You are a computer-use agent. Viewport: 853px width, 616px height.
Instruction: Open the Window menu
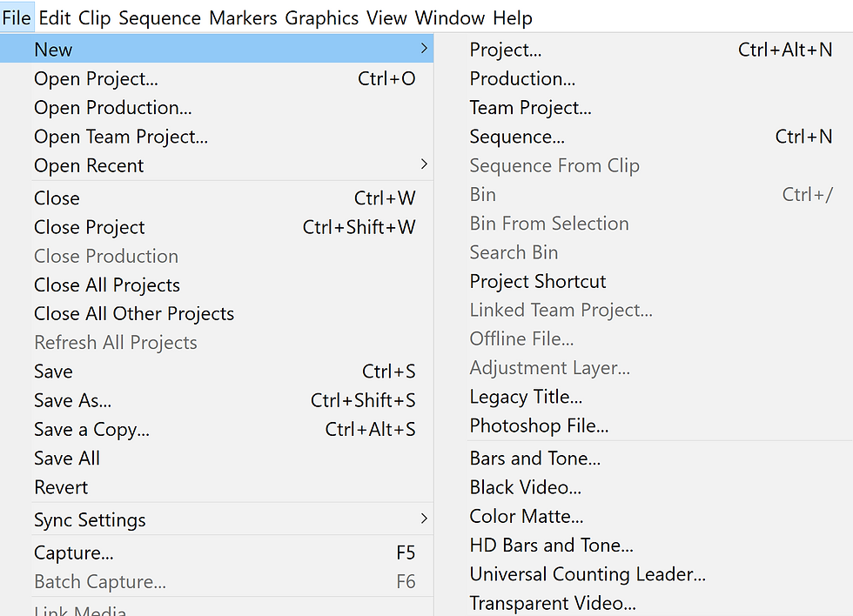pos(449,17)
